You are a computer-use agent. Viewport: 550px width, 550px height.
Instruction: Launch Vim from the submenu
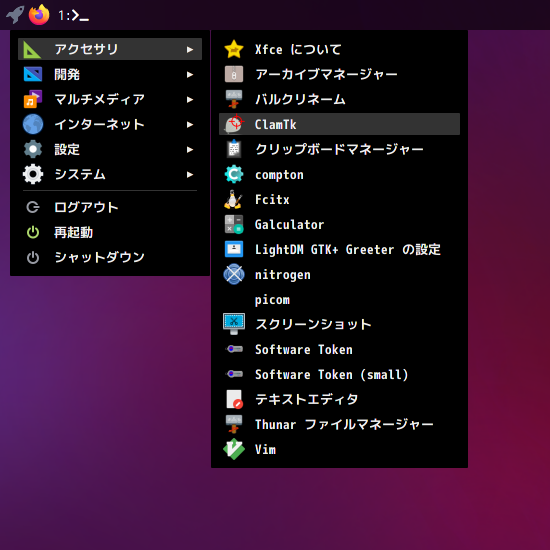pos(339,449)
